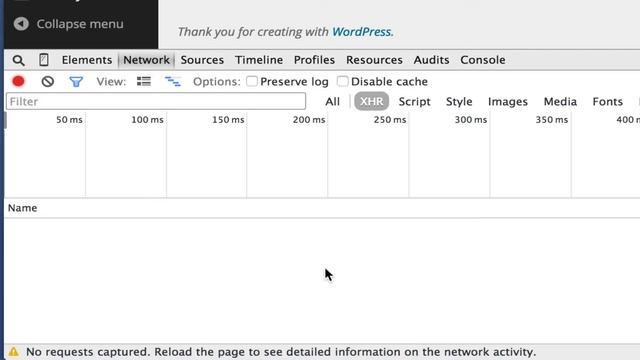Filter requests by Script
This screenshot has width=640, height=360.
point(414,102)
